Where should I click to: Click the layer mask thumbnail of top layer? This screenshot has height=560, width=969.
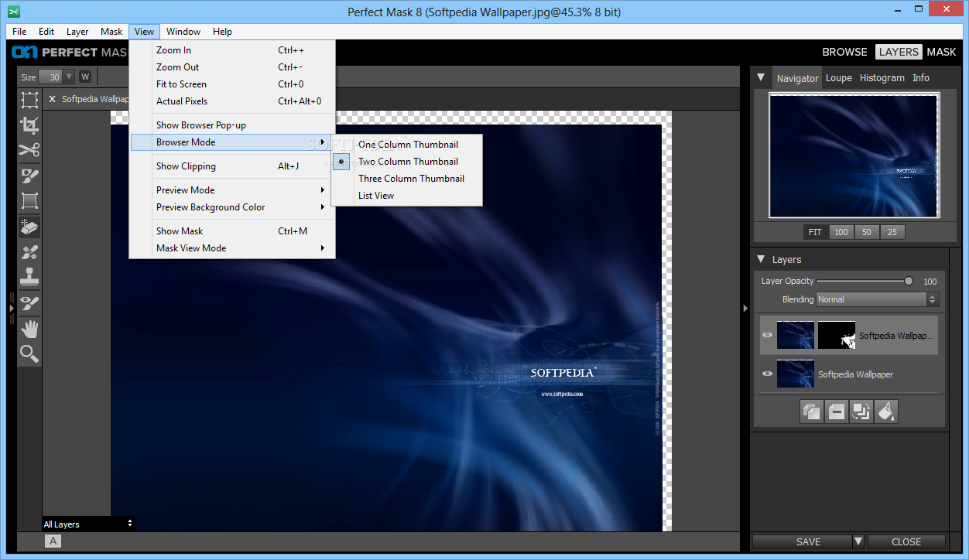tap(837, 336)
